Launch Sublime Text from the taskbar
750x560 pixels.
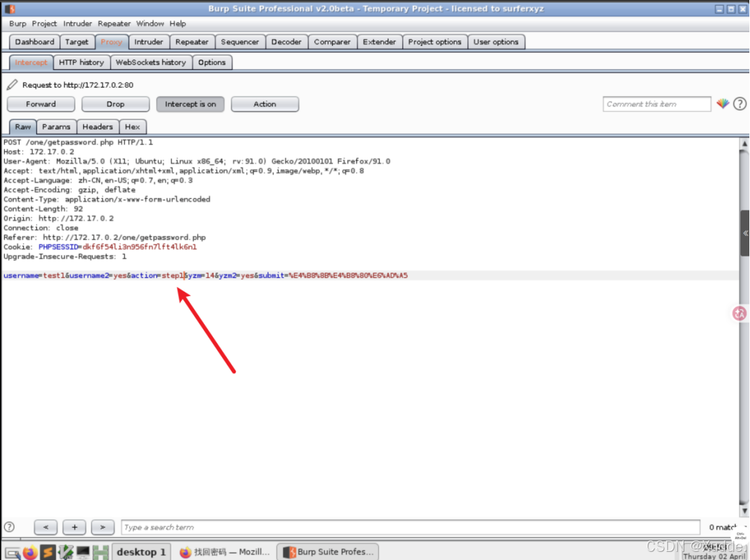coord(48,552)
